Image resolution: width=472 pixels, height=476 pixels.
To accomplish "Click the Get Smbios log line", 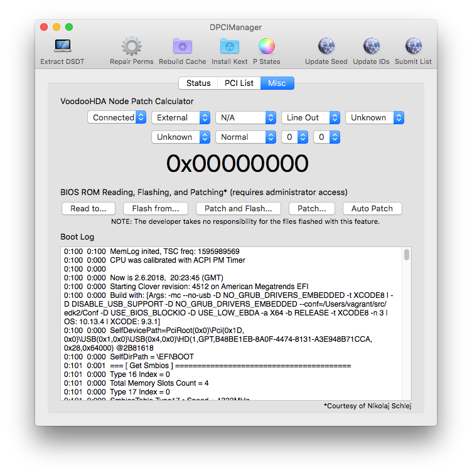I will point(207,366).
